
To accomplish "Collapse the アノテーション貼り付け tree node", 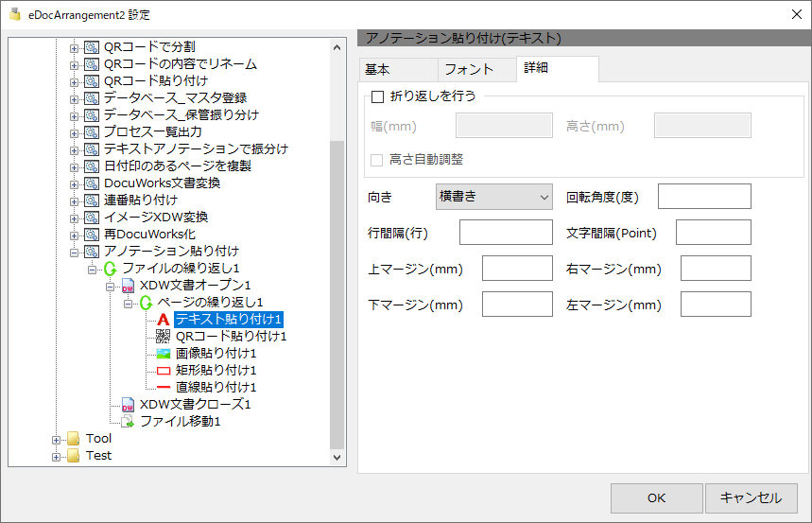I will [74, 253].
